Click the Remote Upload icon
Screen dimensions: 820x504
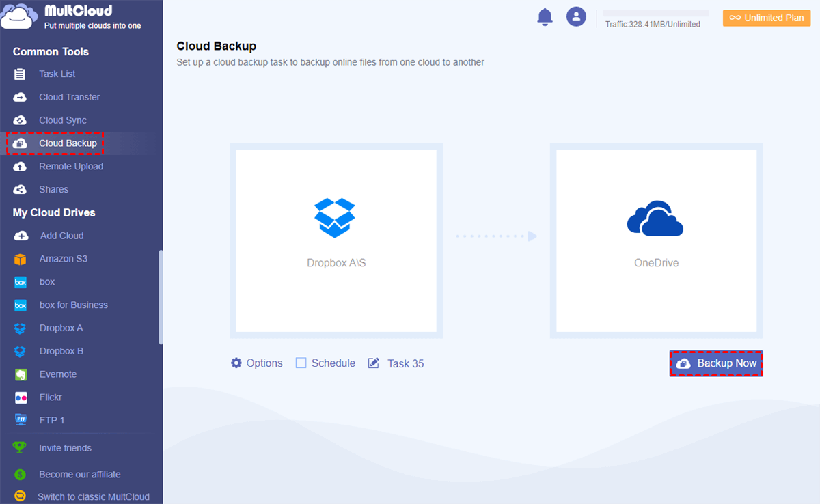tap(20, 167)
